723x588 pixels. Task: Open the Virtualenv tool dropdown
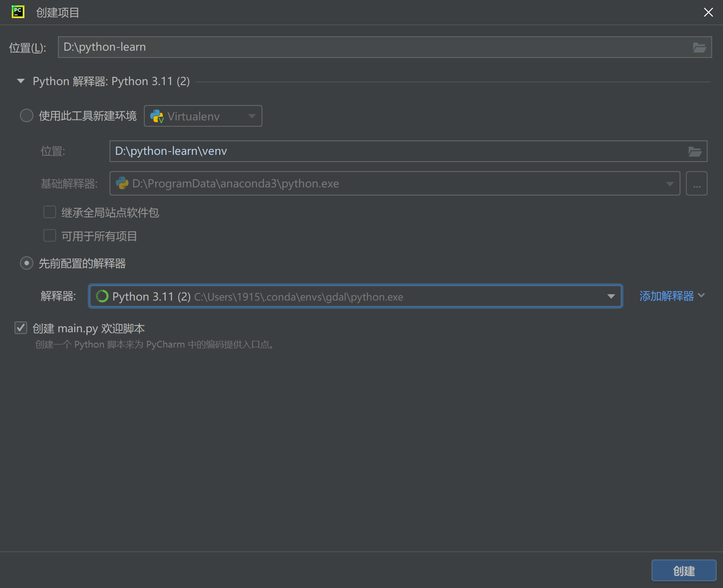(203, 116)
